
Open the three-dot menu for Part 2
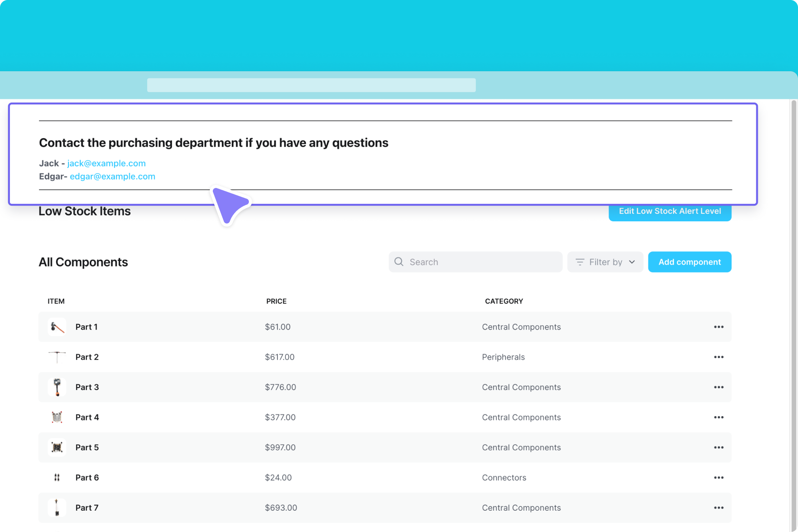point(719,357)
